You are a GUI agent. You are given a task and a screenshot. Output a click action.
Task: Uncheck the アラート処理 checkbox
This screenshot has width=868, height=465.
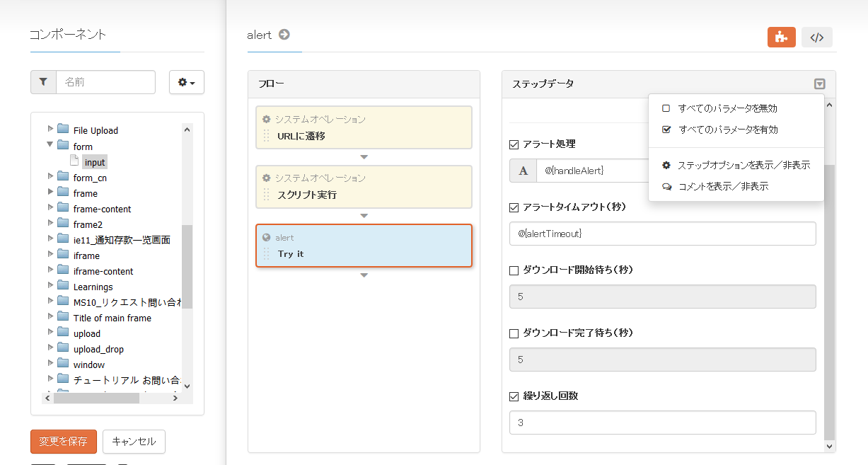[x=514, y=144]
